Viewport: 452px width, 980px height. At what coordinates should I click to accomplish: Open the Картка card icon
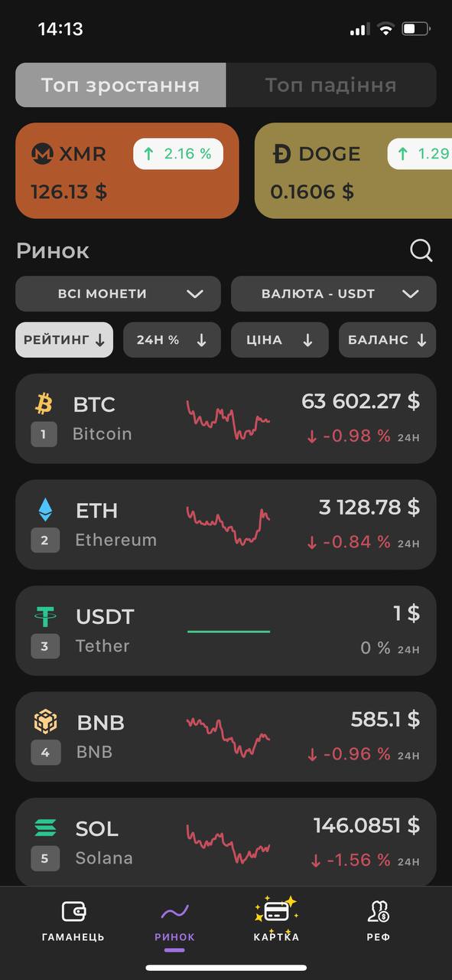[x=276, y=910]
